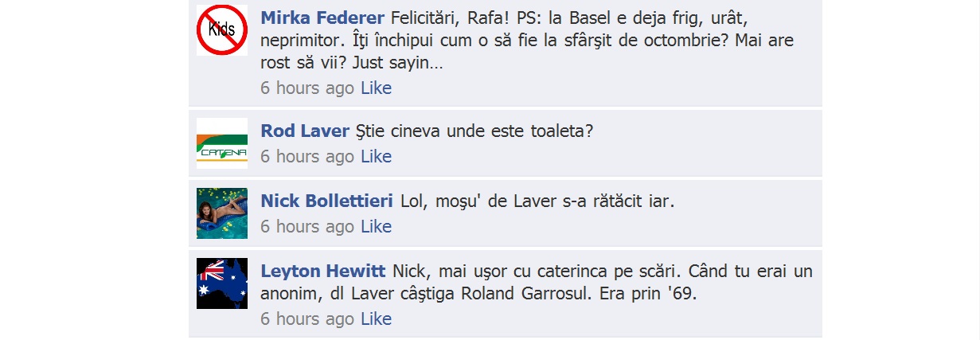Visit Mirka Federer's profile name link
Viewport: 980px width, 340px height.
[x=322, y=18]
